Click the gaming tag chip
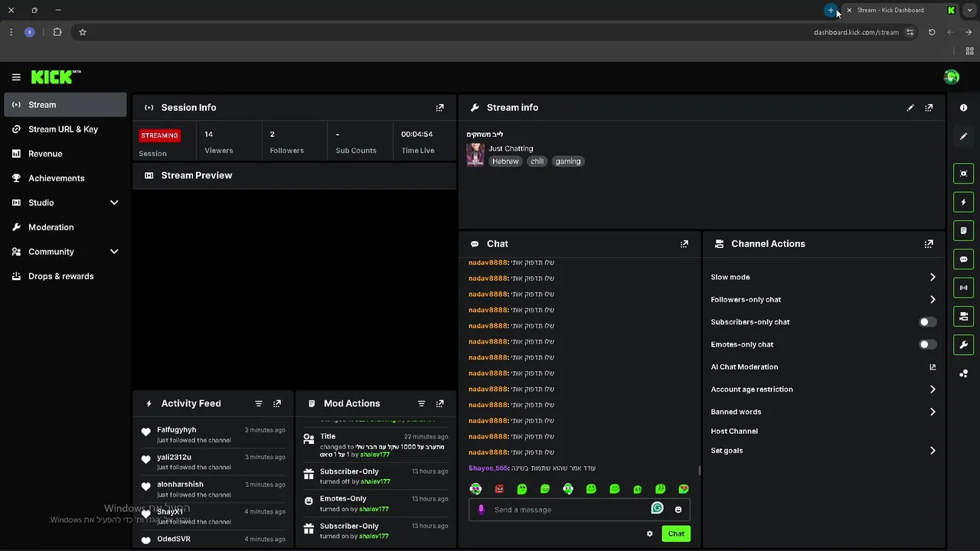 point(568,161)
